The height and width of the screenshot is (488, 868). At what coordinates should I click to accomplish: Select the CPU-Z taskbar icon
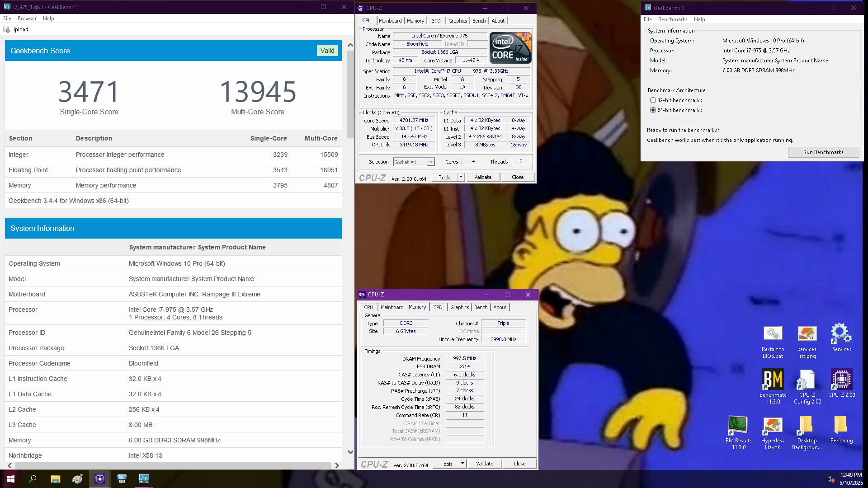pos(99,479)
